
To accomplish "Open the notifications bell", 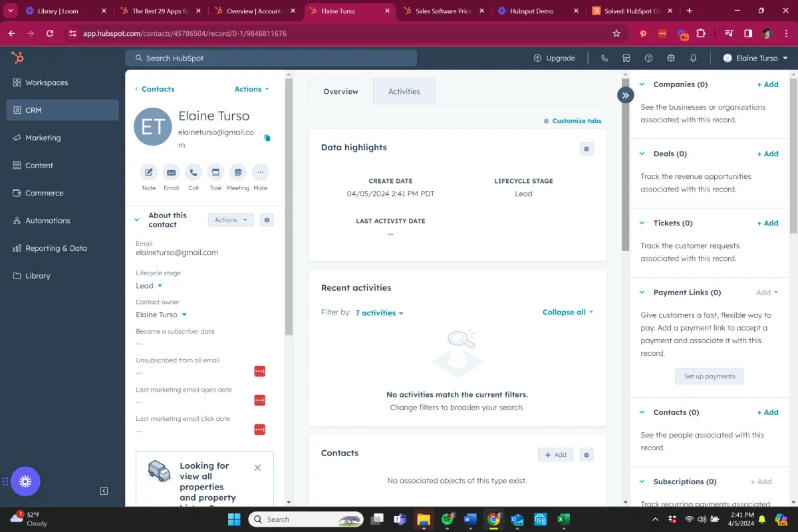I will (x=693, y=58).
